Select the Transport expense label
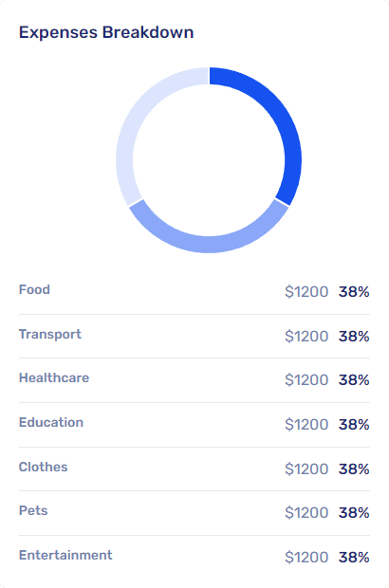The image size is (389, 588). [50, 335]
